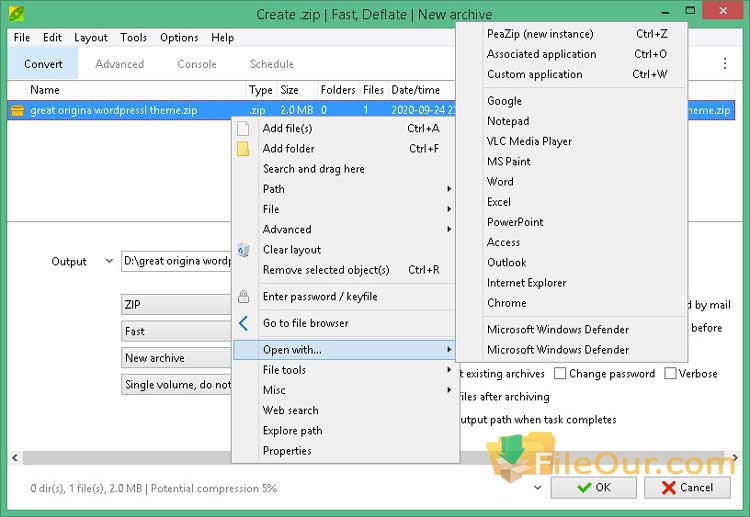Switch to the Console tab
This screenshot has width=750, height=517.
point(197,64)
